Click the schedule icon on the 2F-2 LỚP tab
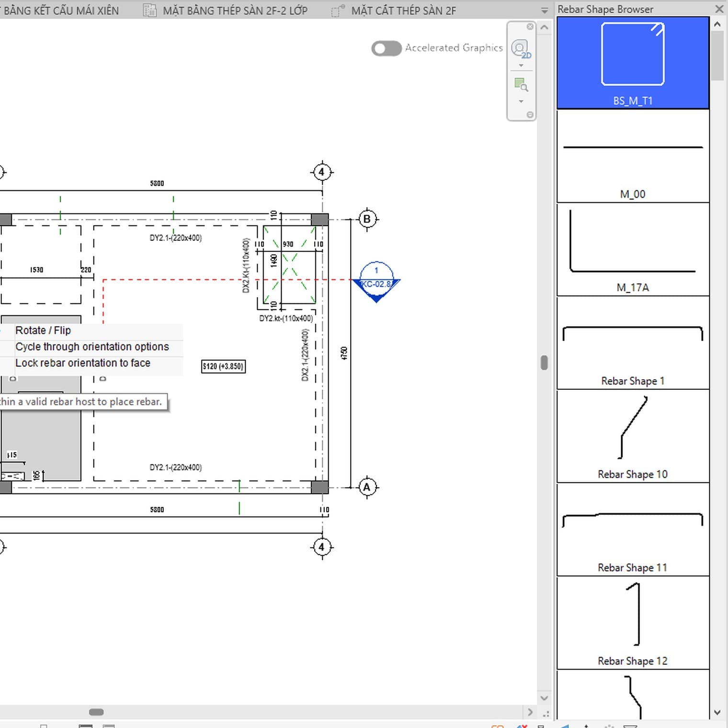Viewport: 728px width, 728px height. pos(150,10)
